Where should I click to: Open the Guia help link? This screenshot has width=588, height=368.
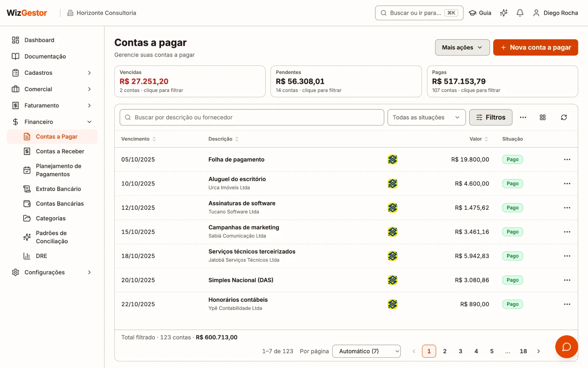480,13
